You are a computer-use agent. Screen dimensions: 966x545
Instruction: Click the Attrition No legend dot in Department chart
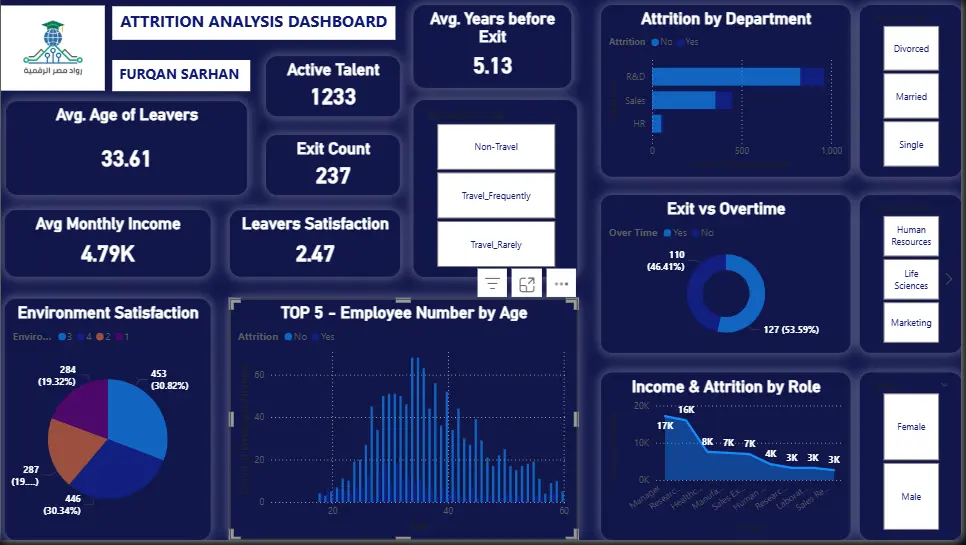pos(655,42)
